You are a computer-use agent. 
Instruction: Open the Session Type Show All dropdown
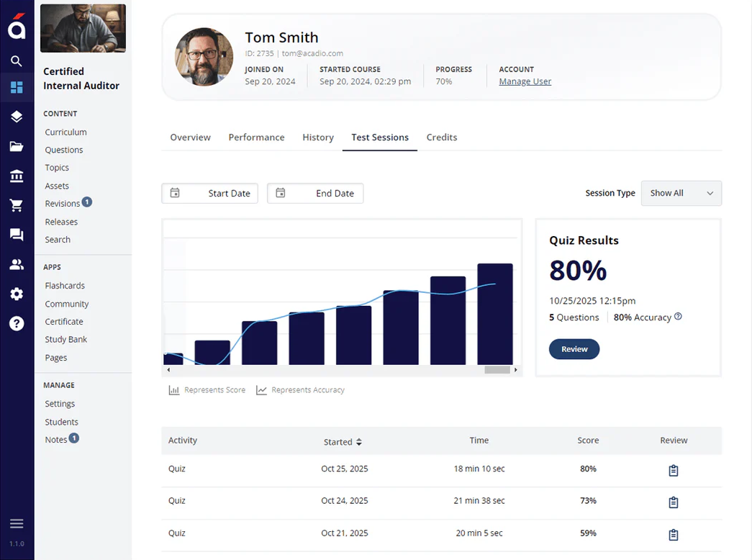pos(681,193)
